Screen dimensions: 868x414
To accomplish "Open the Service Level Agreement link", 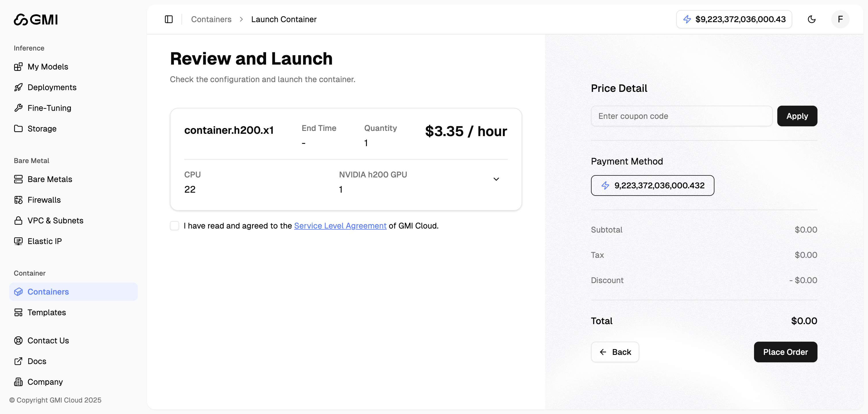I will (x=340, y=226).
